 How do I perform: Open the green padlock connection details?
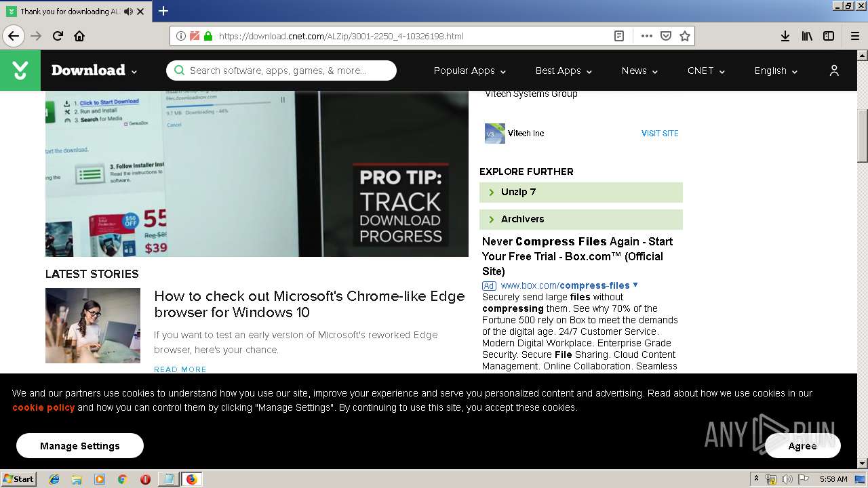pyautogui.click(x=208, y=36)
